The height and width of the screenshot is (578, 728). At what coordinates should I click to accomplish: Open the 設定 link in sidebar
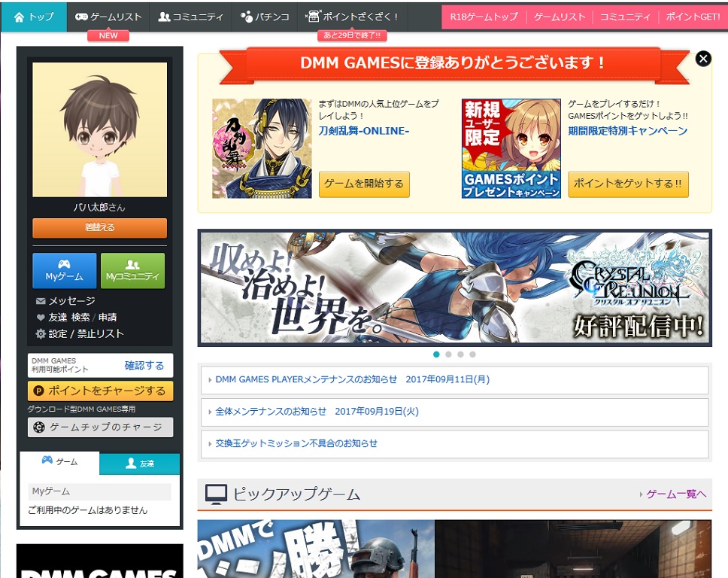58,333
